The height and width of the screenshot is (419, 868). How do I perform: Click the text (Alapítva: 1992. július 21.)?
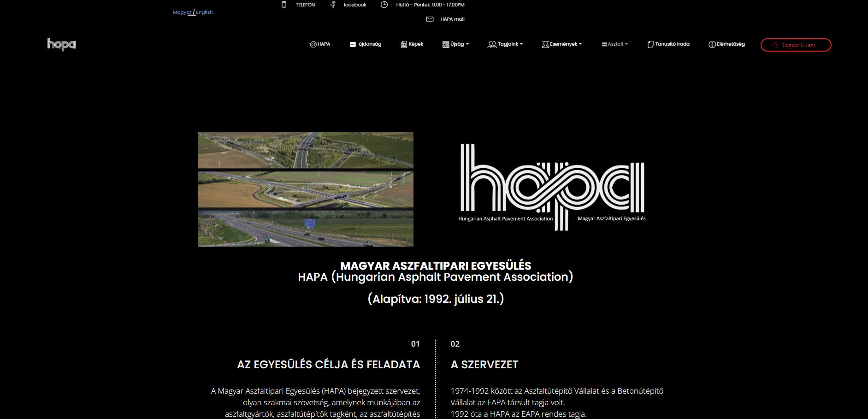pyautogui.click(x=436, y=299)
